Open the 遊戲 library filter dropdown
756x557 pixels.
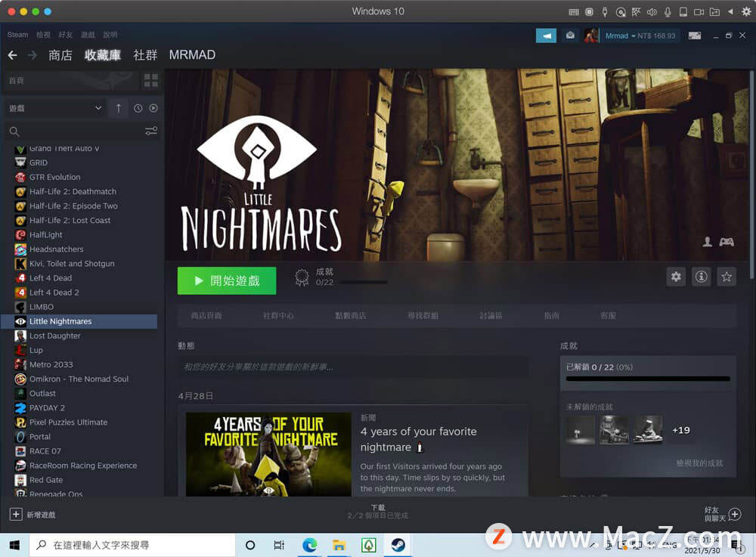click(x=56, y=108)
